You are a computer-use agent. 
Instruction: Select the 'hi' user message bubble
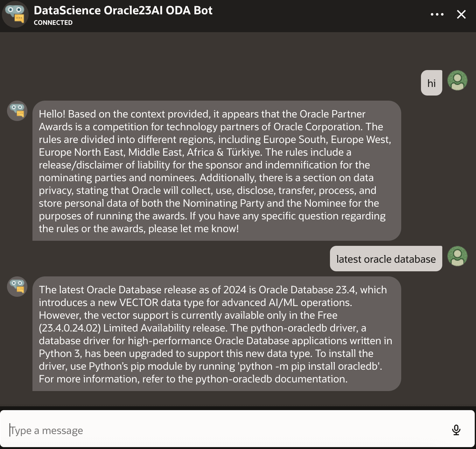tap(431, 83)
